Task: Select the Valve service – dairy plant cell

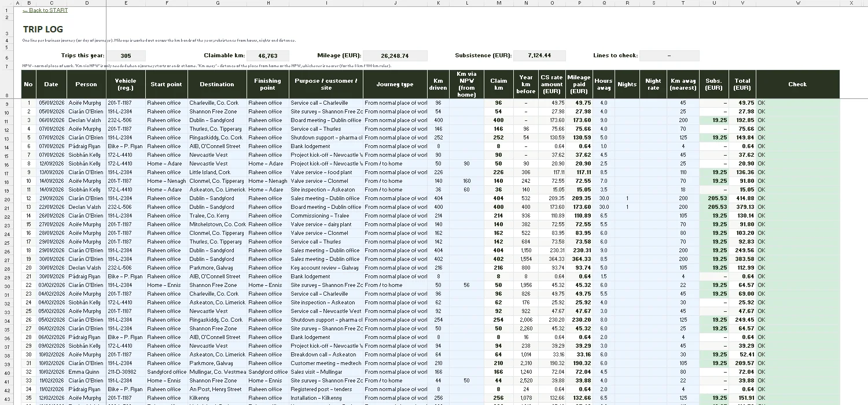Action: 326,224
